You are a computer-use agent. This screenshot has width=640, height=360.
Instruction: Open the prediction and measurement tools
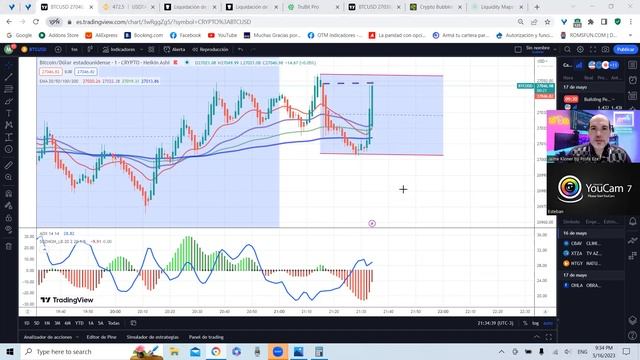(9, 137)
